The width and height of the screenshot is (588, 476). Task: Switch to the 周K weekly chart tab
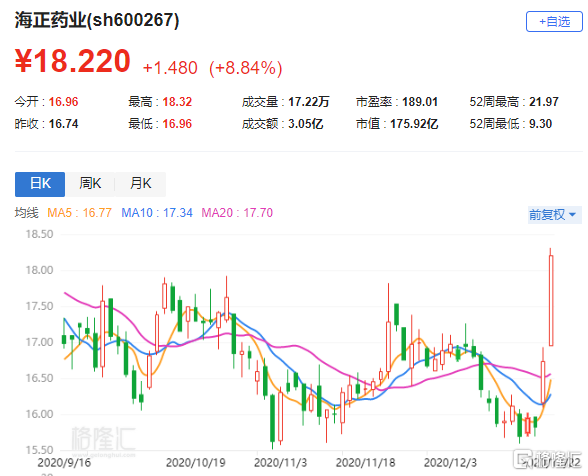pyautogui.click(x=90, y=184)
